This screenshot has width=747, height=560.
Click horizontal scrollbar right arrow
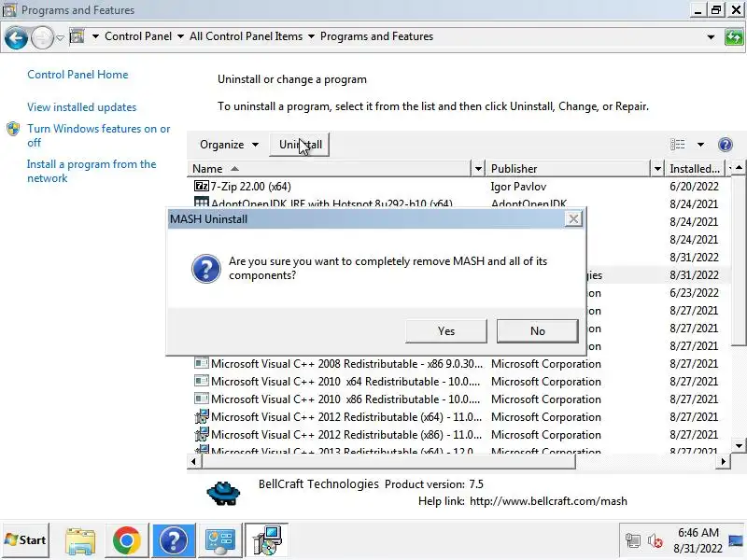[724, 461]
